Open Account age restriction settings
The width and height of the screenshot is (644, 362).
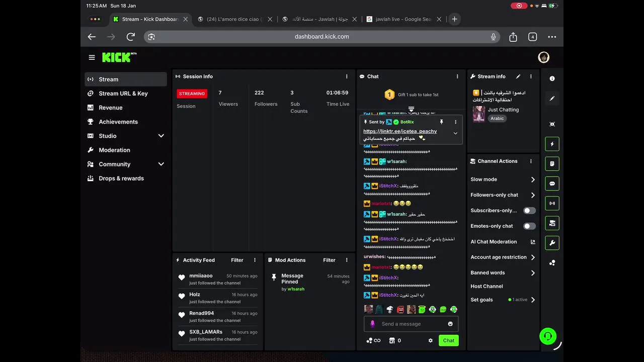point(503,257)
